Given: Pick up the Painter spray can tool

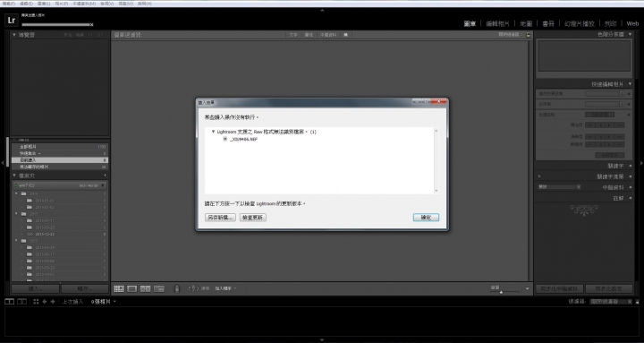Looking at the screenshot, I should [177, 288].
